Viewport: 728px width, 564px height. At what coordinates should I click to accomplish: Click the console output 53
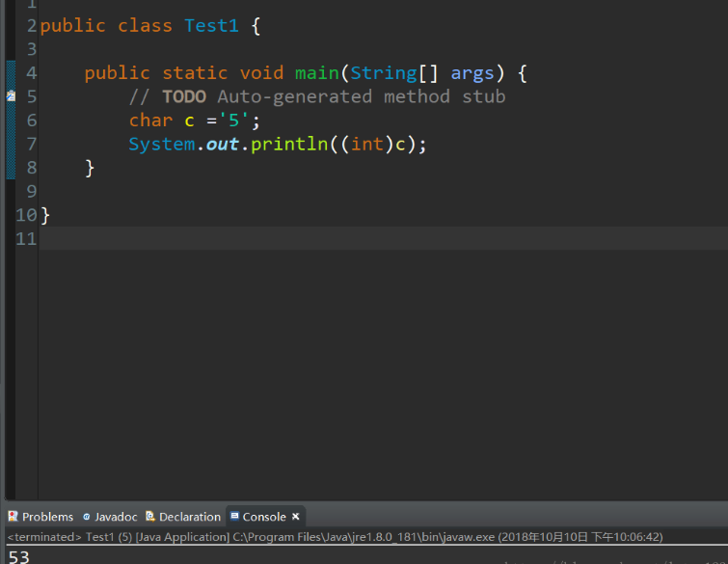pyautogui.click(x=18, y=556)
